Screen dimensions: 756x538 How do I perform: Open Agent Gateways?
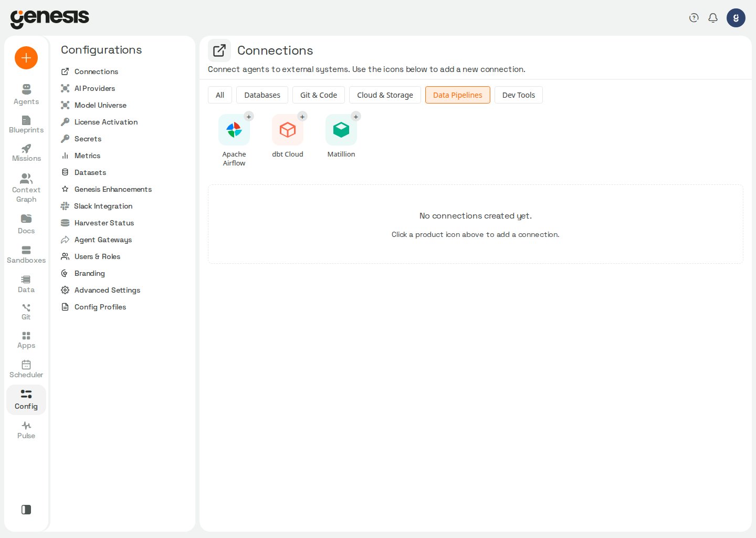[97, 240]
